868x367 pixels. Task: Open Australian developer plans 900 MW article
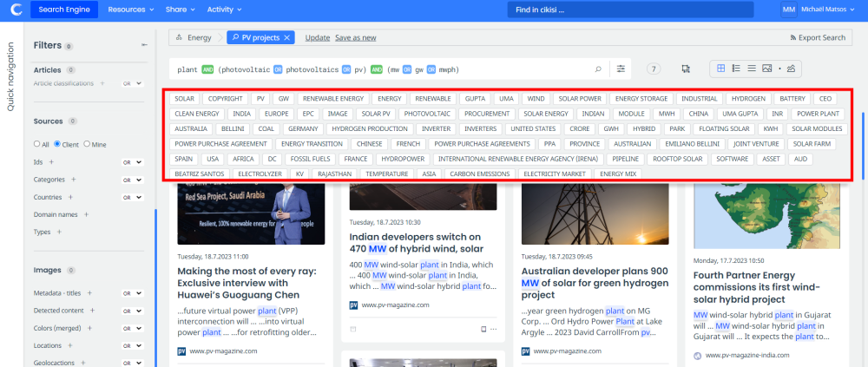(595, 283)
